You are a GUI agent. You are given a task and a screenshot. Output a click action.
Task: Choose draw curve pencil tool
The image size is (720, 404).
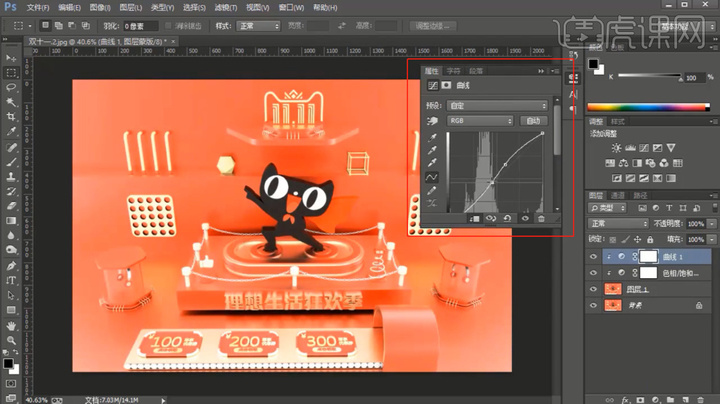432,190
